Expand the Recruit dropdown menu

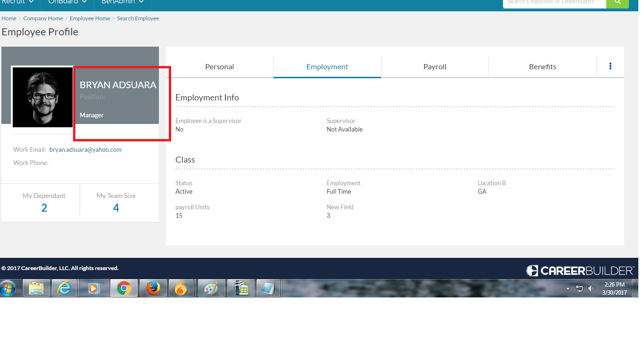[x=17, y=2]
